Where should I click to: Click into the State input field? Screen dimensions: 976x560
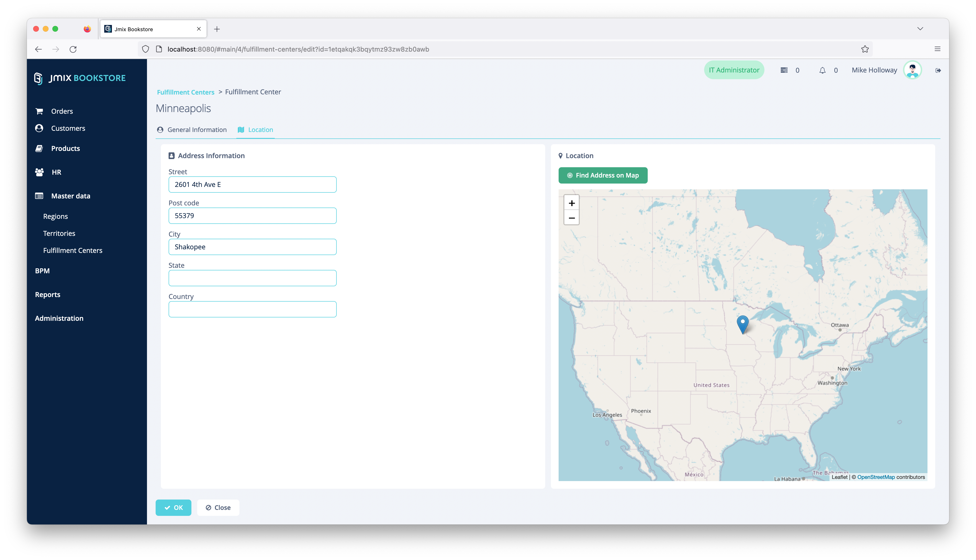tap(252, 278)
